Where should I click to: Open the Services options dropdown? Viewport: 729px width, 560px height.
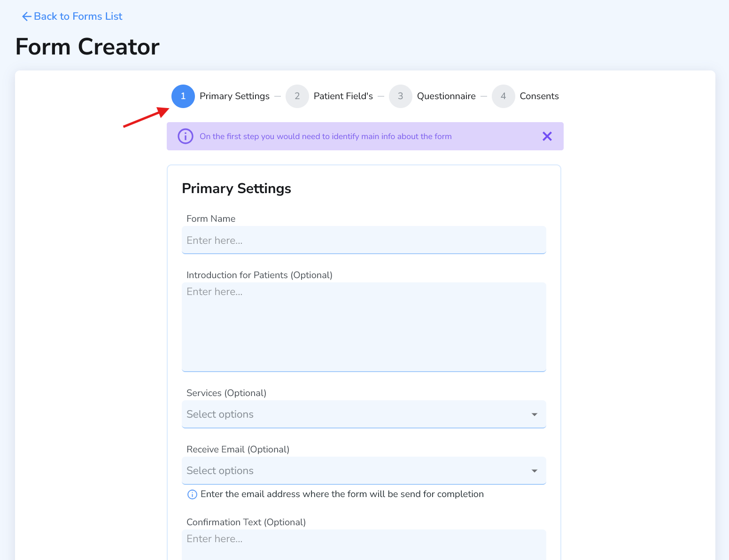pyautogui.click(x=364, y=414)
